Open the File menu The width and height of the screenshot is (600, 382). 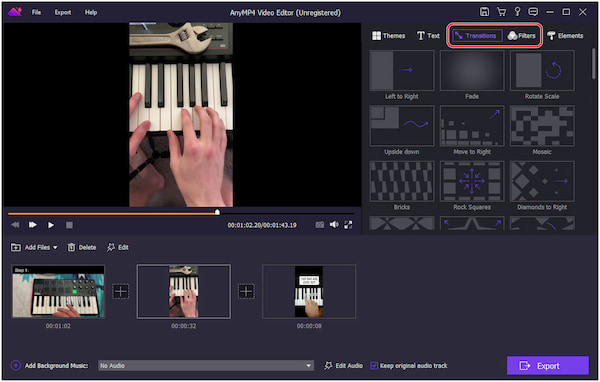36,13
